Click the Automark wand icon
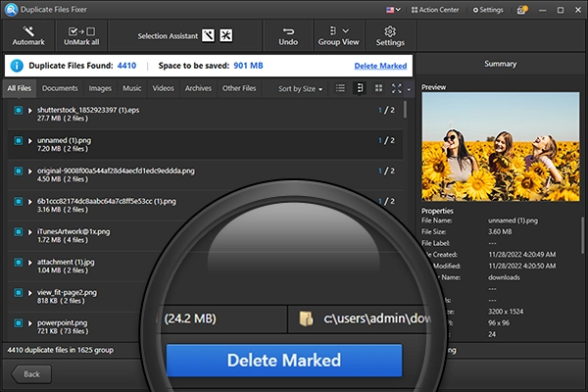Screen dimensions: 588x392 (x=28, y=31)
